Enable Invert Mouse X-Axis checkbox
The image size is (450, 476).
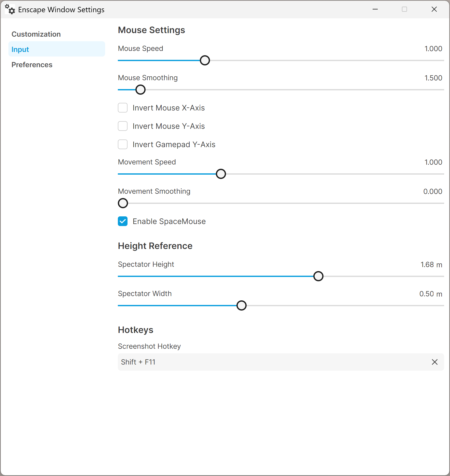[x=123, y=108]
